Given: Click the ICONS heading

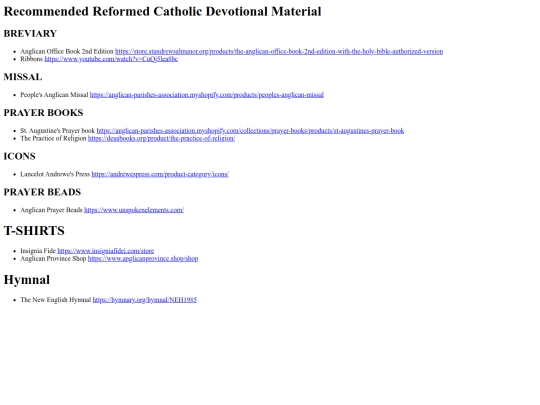Looking at the screenshot, I should (x=20, y=156).
